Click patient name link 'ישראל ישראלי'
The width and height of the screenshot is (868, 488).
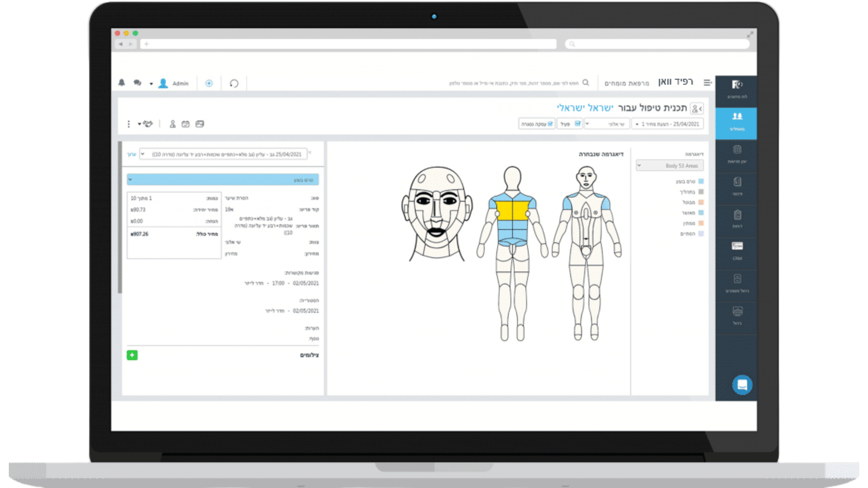point(585,108)
